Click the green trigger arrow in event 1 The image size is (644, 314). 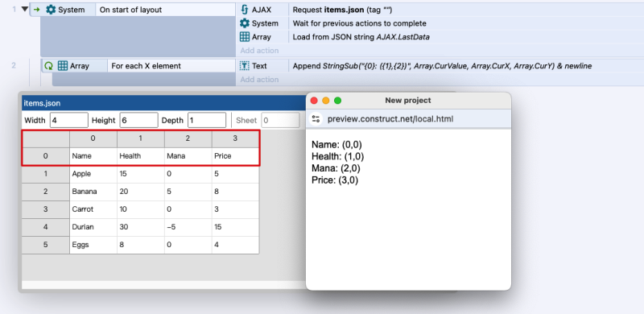tap(36, 10)
